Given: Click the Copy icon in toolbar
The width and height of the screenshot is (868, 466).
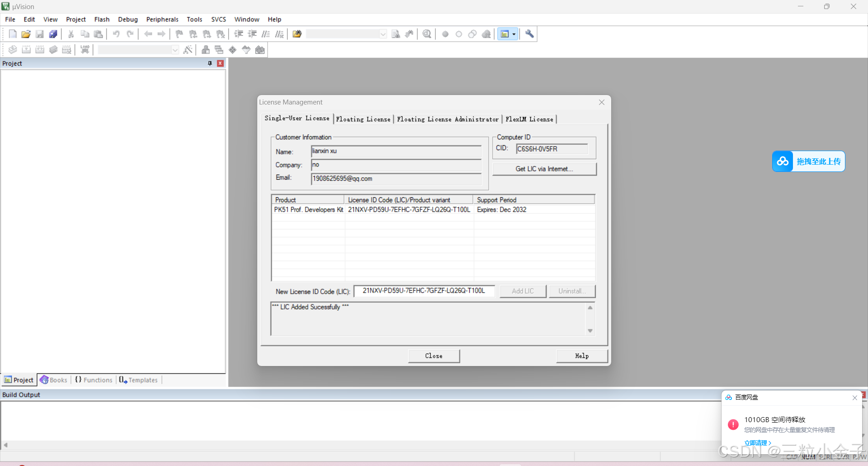Looking at the screenshot, I should 85,34.
